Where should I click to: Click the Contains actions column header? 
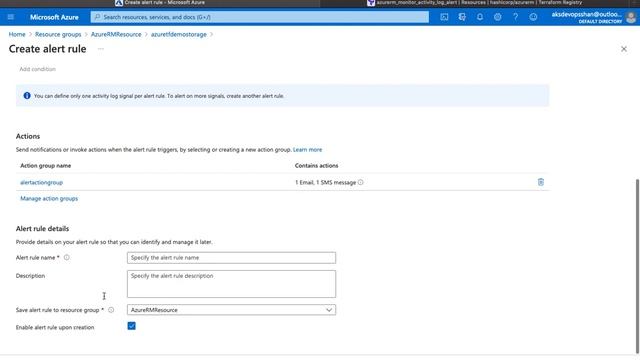click(x=316, y=165)
